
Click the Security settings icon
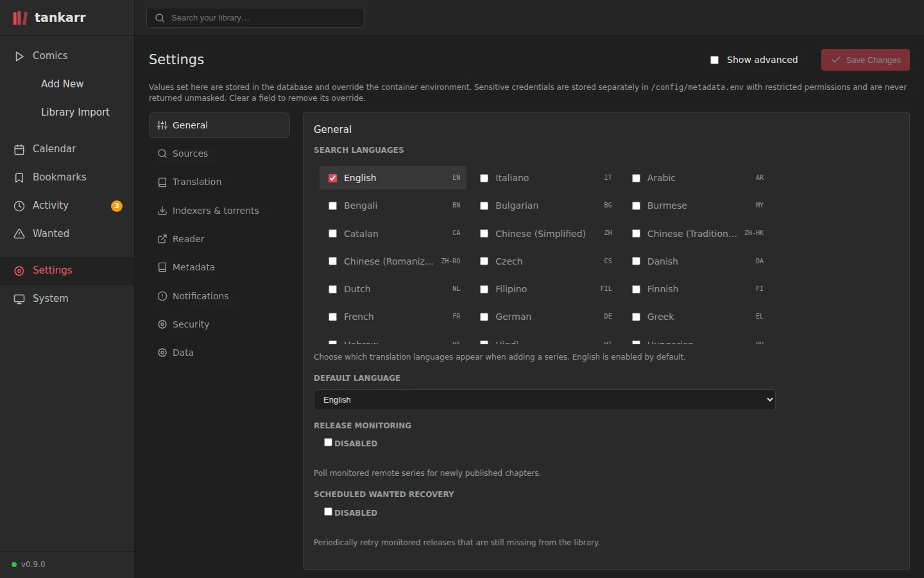pyautogui.click(x=162, y=325)
